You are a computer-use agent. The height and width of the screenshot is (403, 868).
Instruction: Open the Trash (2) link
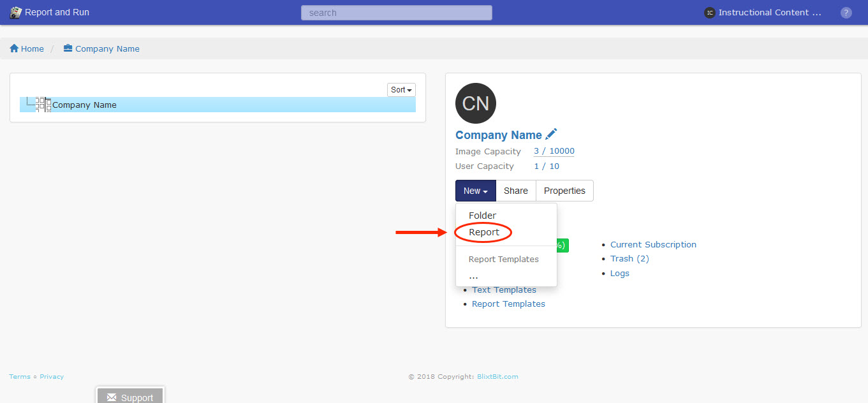[629, 259]
